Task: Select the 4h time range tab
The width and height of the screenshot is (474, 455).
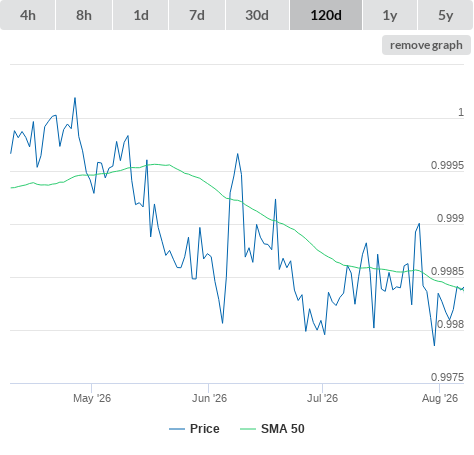Action: pyautogui.click(x=28, y=15)
